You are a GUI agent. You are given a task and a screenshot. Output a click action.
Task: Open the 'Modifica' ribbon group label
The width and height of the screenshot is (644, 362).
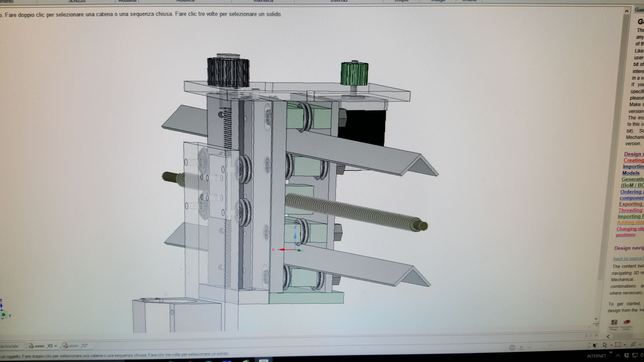pyautogui.click(x=185, y=1)
